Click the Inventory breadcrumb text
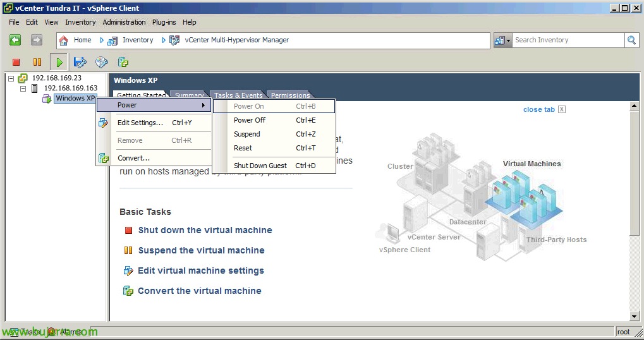The image size is (644, 340). [x=138, y=40]
